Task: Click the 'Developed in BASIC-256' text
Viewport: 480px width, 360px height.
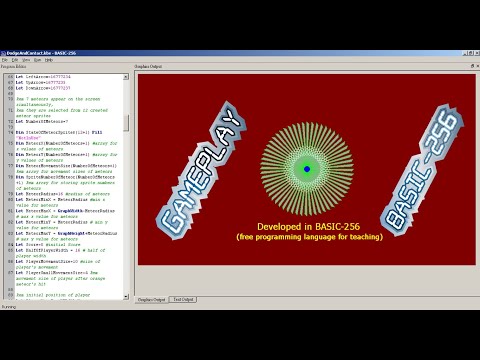Action: click(x=308, y=227)
